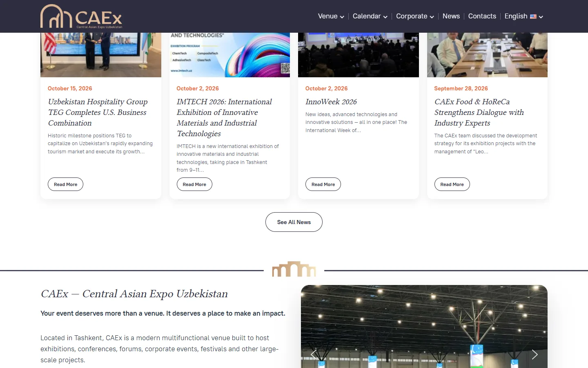Click the US flag language icon
This screenshot has width=588, height=368.
click(x=533, y=16)
